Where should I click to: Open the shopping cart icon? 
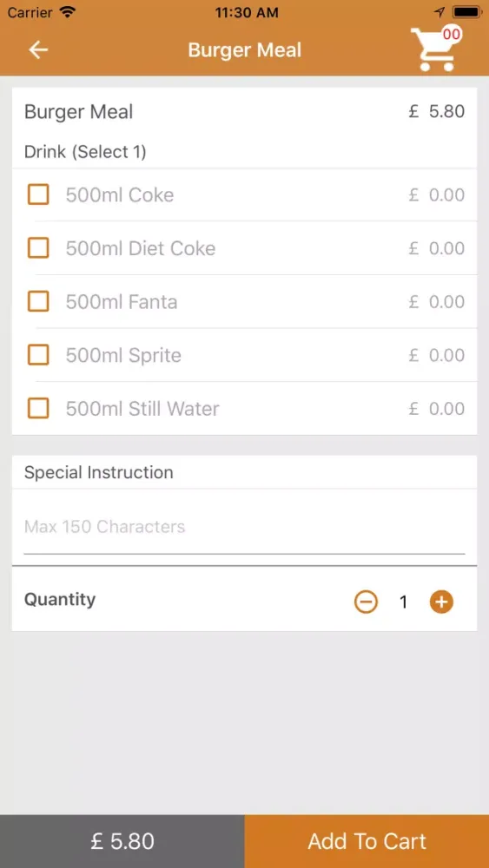[x=434, y=49]
